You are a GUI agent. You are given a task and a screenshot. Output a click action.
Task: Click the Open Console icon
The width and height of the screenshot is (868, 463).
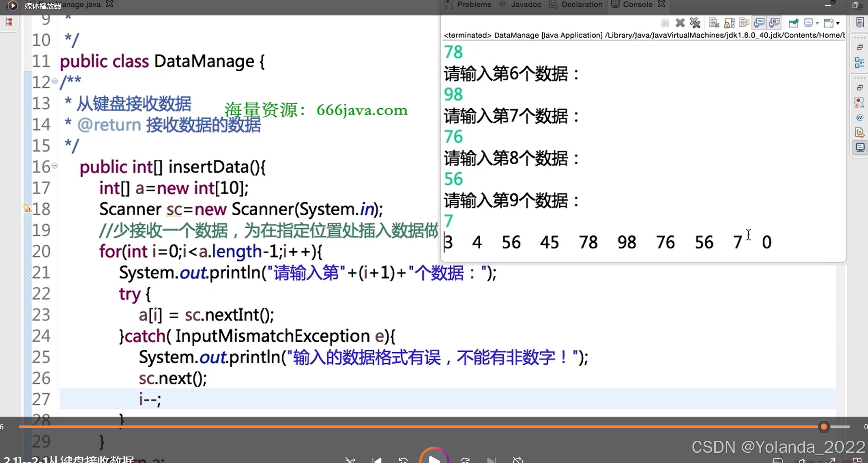pos(829,23)
